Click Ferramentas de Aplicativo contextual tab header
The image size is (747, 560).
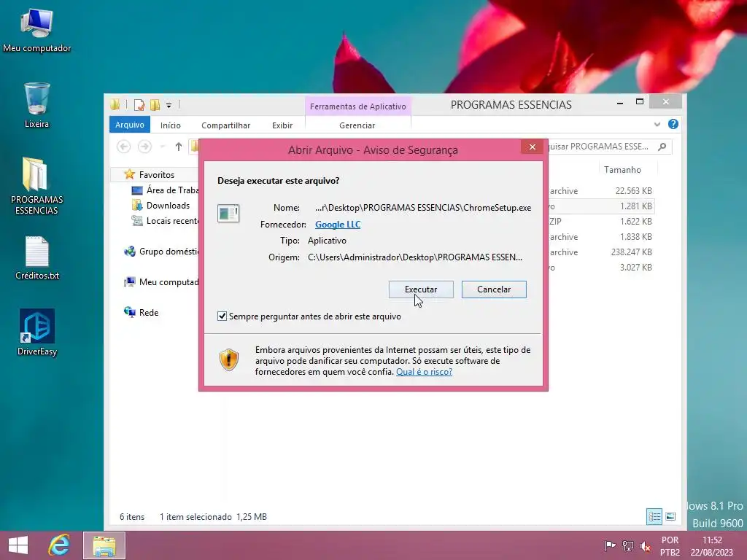(x=357, y=106)
